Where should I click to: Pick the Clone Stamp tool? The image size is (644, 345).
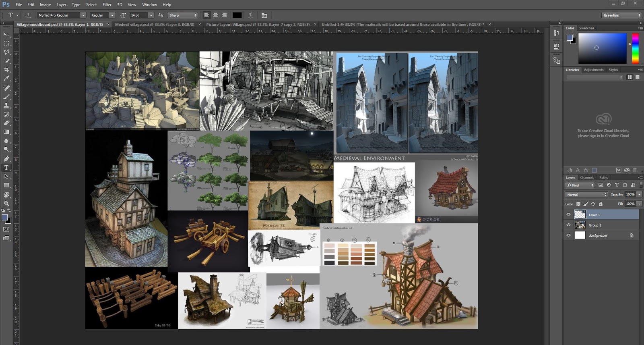[x=6, y=106]
